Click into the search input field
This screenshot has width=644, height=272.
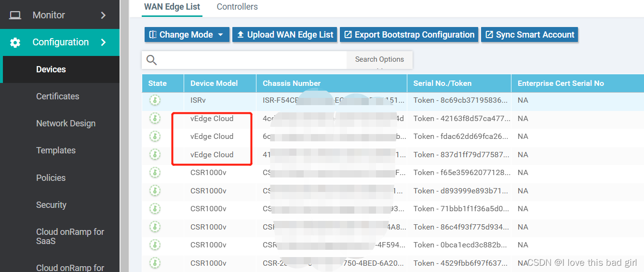point(252,60)
